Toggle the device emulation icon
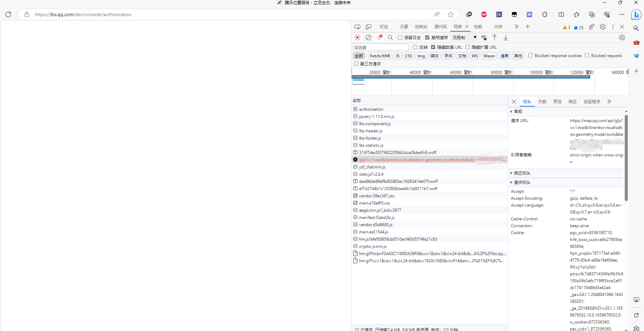Screen dimensions: 644x331 (x=368, y=27)
